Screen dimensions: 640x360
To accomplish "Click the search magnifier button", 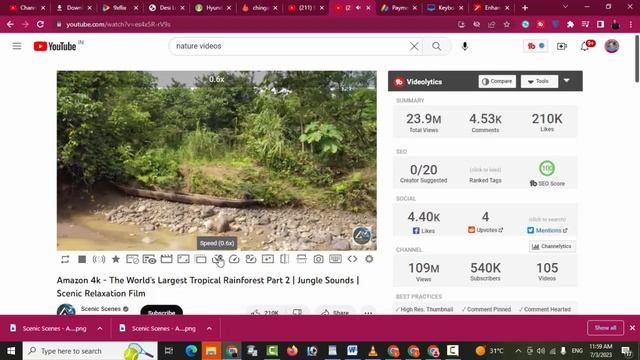I will [437, 46].
